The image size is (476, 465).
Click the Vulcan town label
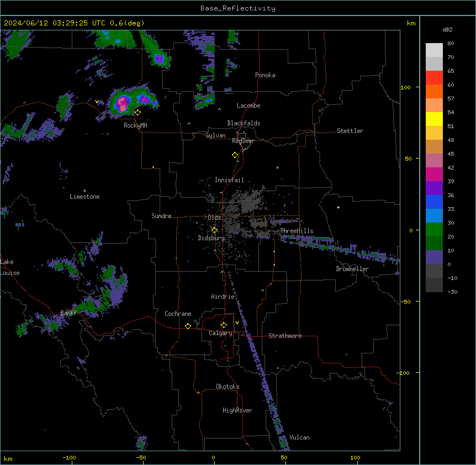point(300,437)
